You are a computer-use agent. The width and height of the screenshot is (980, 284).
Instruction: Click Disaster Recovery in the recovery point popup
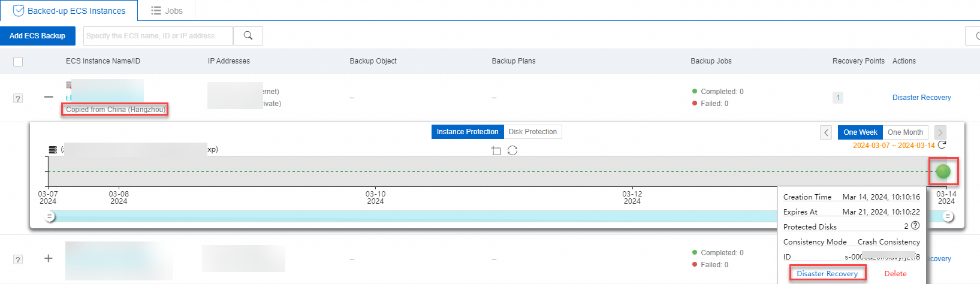pyautogui.click(x=827, y=273)
